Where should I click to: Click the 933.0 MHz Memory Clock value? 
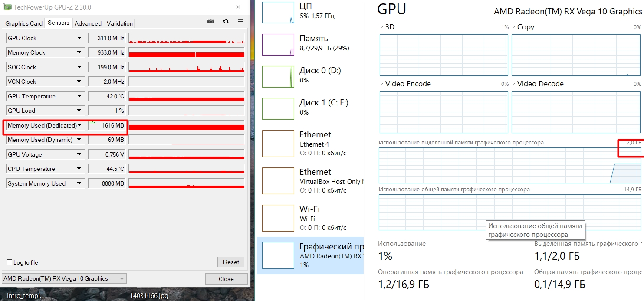[x=107, y=52]
